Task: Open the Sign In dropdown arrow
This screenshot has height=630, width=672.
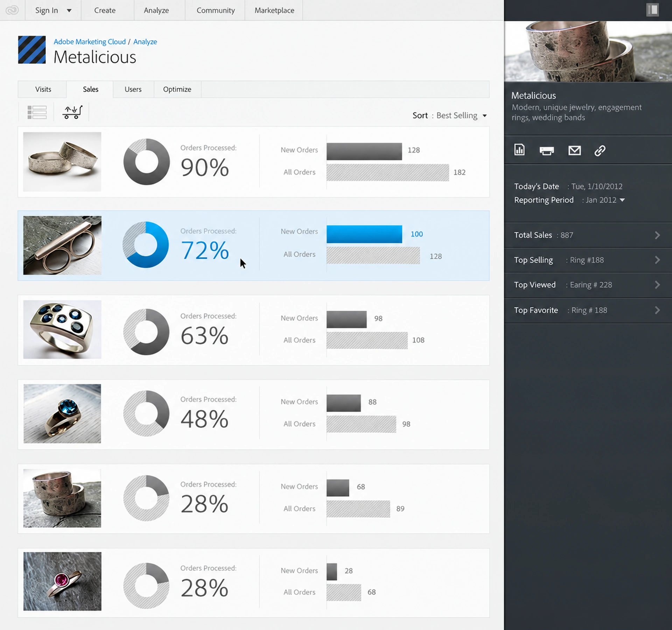Action: click(x=69, y=10)
